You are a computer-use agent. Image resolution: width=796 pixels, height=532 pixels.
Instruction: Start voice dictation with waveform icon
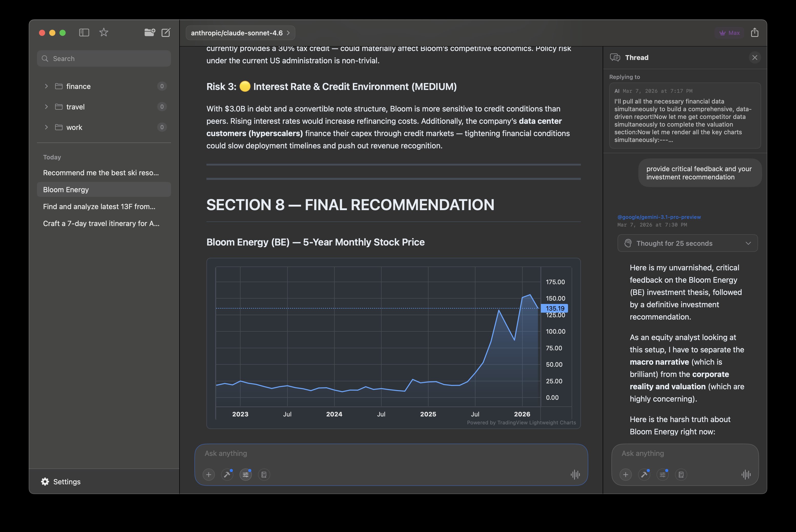point(575,475)
